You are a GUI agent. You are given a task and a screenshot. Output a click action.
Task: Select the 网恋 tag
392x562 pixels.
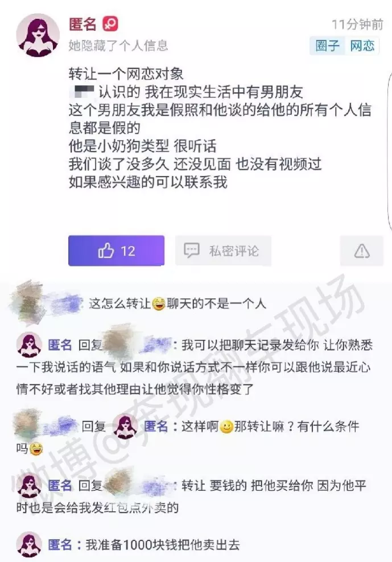(362, 46)
